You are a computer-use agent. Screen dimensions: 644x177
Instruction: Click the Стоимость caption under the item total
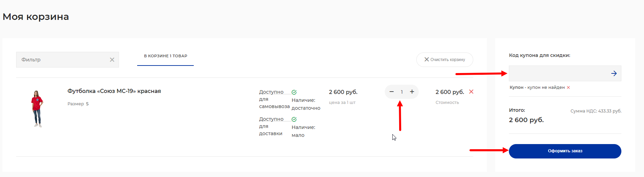click(x=447, y=102)
